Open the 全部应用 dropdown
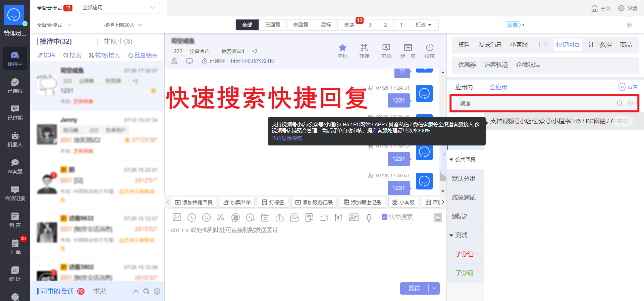644x301 pixels. 118,8
